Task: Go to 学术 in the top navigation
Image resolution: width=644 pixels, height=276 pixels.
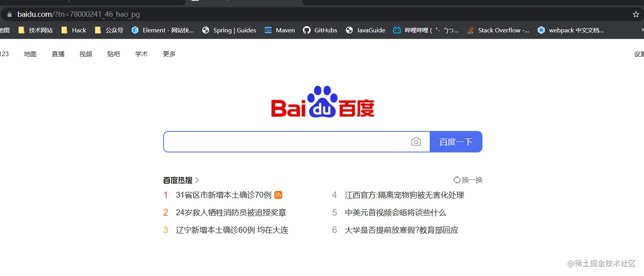Action: coord(141,54)
